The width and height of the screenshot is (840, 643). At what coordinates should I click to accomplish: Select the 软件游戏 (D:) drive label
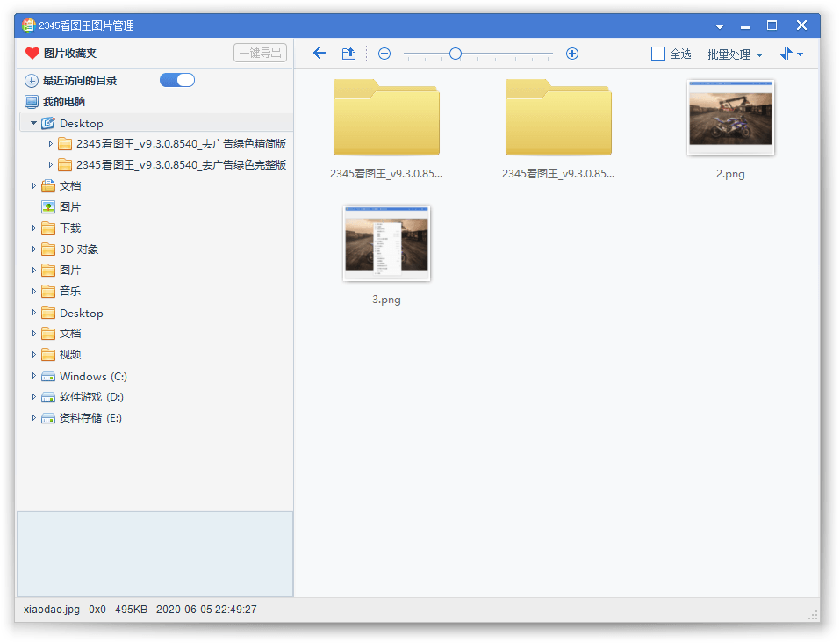[91, 397]
